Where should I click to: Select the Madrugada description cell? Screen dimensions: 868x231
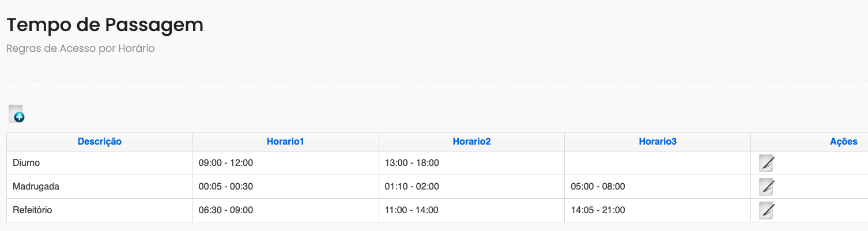coord(100,187)
